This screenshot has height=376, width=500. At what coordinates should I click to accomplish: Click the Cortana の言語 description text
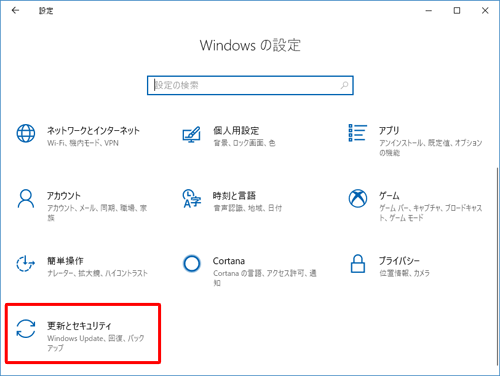tap(265, 278)
